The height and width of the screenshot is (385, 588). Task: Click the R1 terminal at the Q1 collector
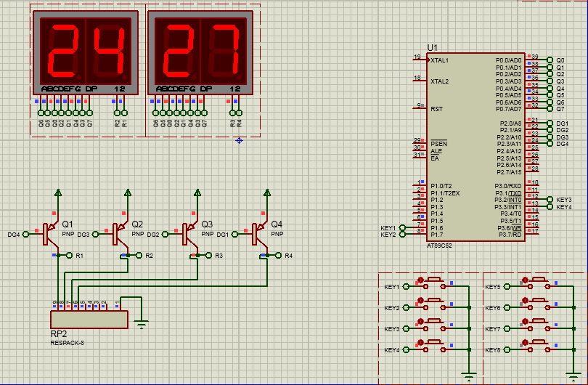click(69, 256)
